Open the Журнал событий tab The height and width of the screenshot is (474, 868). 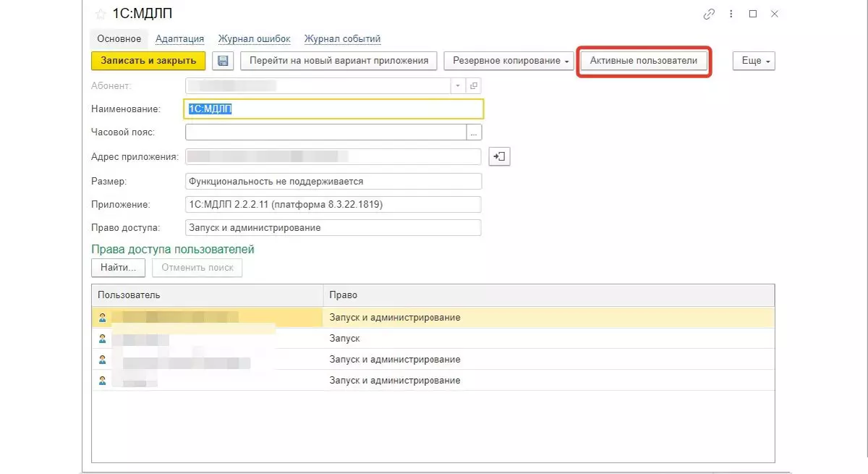(342, 39)
